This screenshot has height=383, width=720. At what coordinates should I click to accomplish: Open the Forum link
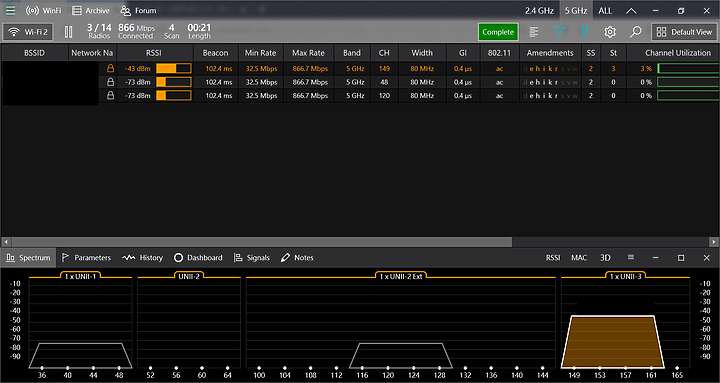point(139,10)
